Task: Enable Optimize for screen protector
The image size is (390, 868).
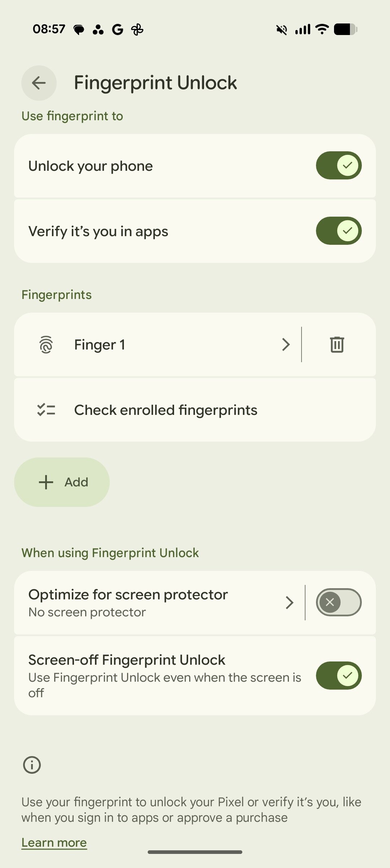Action: click(338, 602)
